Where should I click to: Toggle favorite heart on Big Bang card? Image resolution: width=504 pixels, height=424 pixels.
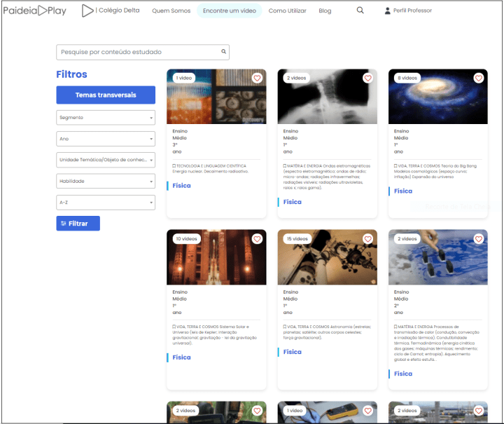tap(479, 78)
